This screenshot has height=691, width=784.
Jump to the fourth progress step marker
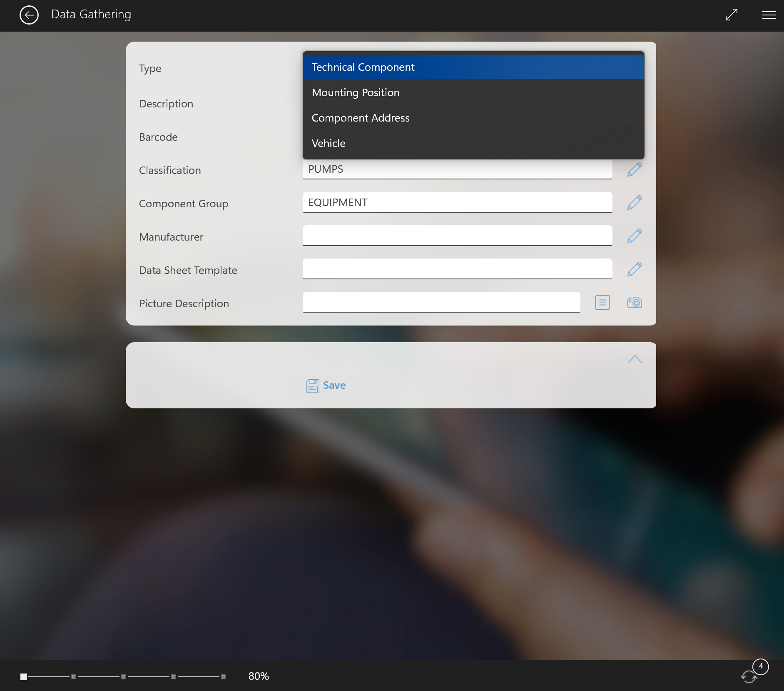pos(174,677)
